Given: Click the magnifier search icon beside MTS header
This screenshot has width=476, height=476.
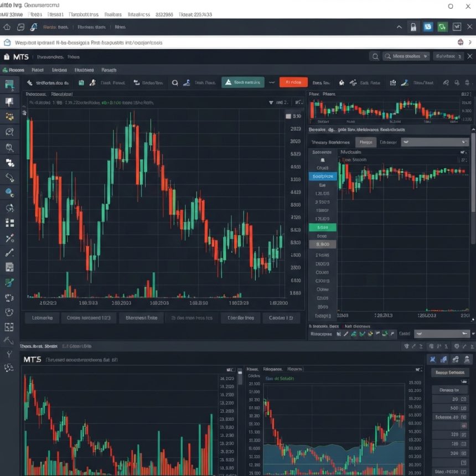Looking at the screenshot, I should point(375,56).
